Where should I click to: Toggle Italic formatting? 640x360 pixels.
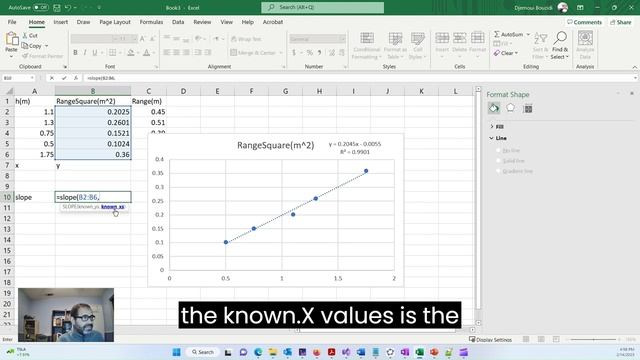click(85, 53)
